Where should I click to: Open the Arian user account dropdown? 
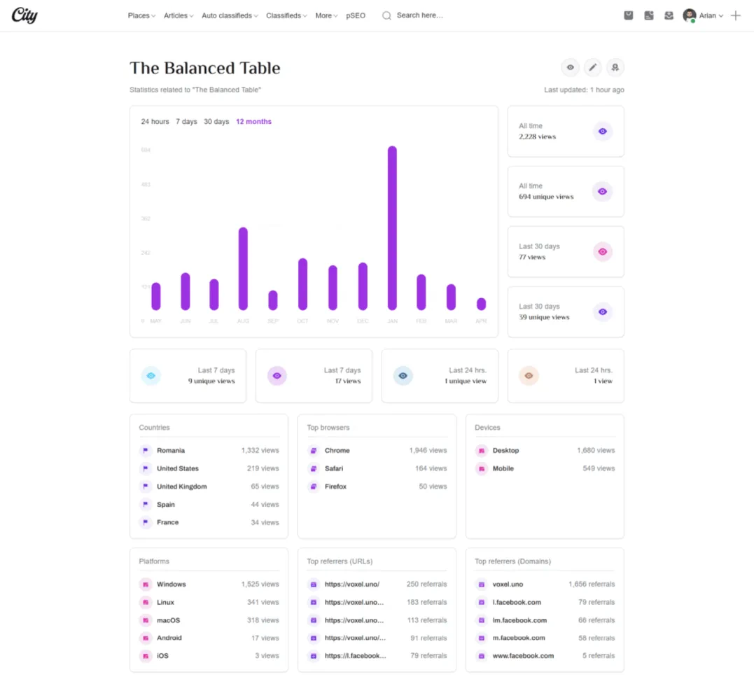pos(703,15)
